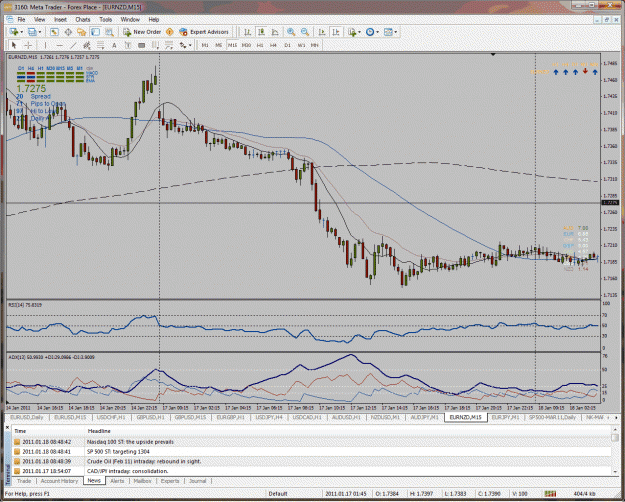Viewport: 625px width, 502px height.
Task: Show the Market Watch window
Action: (54, 32)
